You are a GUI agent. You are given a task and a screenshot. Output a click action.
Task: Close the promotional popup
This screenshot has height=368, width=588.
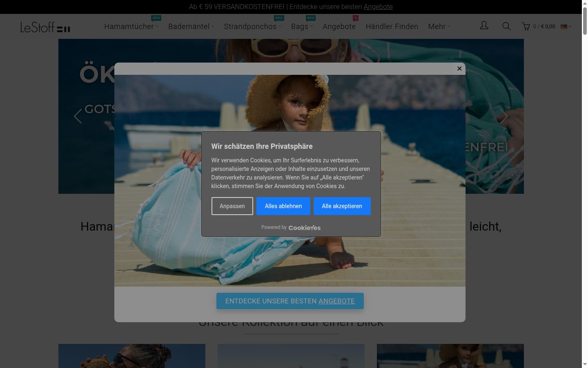459,68
